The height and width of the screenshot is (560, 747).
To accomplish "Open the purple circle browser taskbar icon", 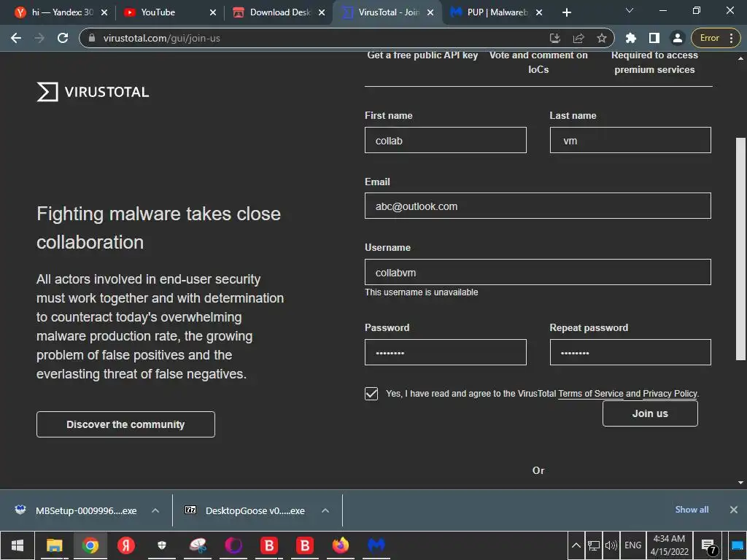I will pos(233,545).
